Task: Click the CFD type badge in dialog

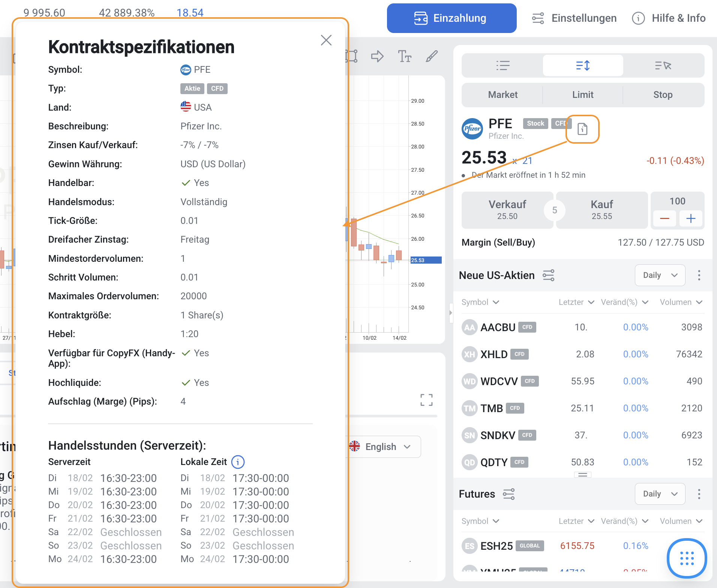Action: pos(217,88)
